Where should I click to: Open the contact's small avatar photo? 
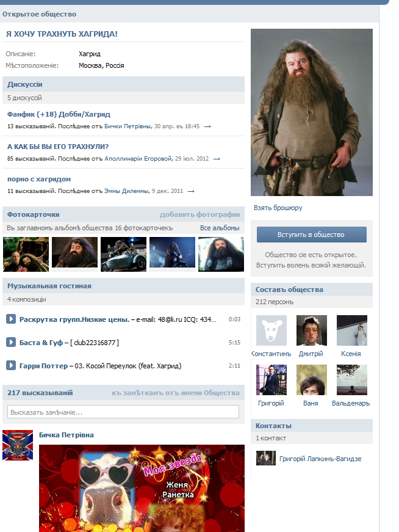point(266,458)
